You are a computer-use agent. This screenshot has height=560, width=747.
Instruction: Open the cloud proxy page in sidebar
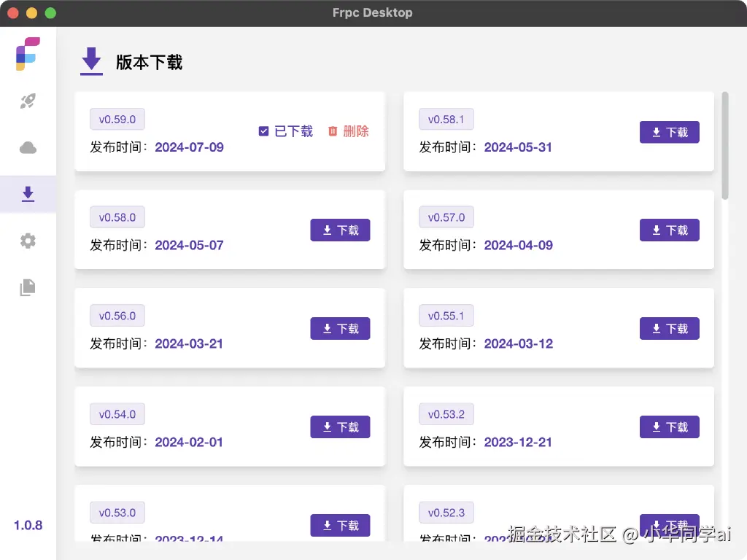coord(28,148)
